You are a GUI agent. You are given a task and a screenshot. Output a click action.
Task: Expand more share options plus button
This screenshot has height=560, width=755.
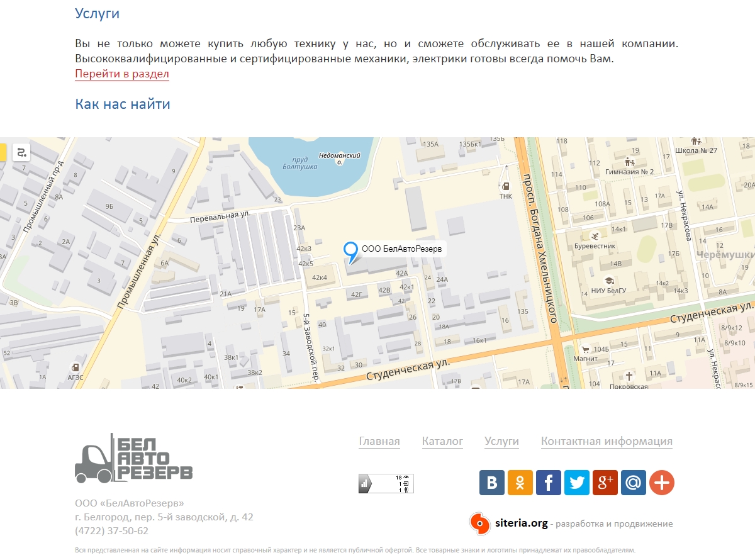click(662, 483)
